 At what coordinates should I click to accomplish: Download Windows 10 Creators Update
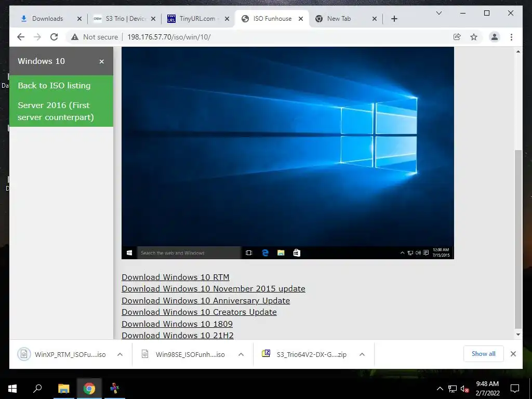click(x=199, y=312)
